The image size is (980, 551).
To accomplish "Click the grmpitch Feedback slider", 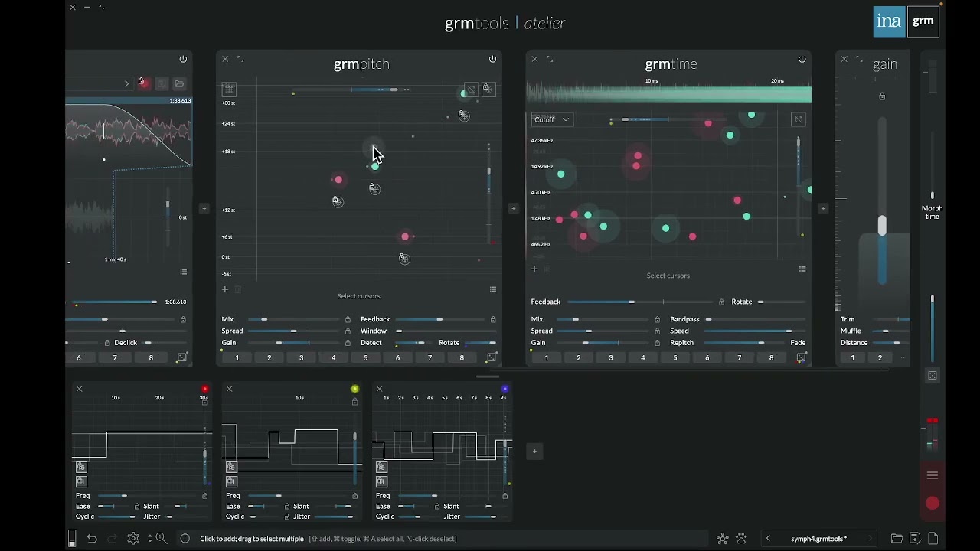I will pos(439,319).
